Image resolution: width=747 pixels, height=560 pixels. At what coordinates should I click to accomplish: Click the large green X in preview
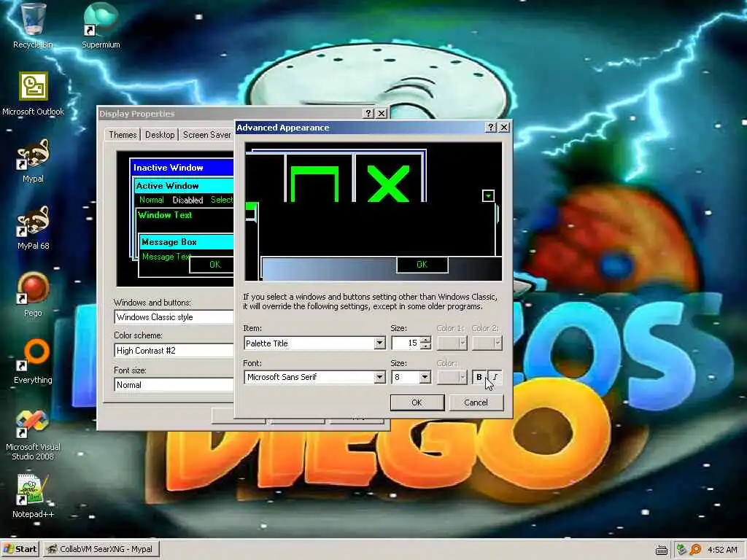pos(388,184)
